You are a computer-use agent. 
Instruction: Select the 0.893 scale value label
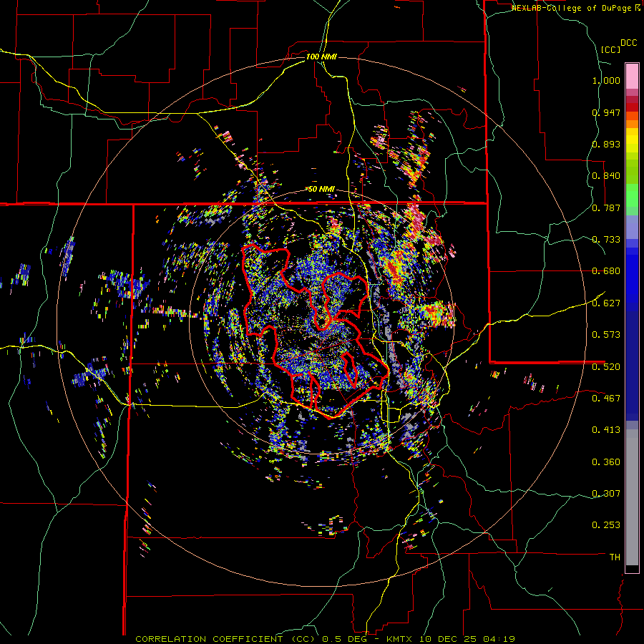[x=606, y=144]
